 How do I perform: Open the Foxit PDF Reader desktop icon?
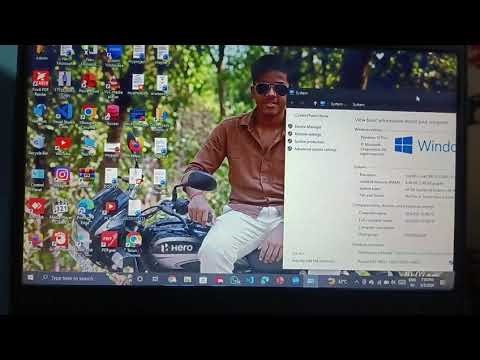[40, 82]
